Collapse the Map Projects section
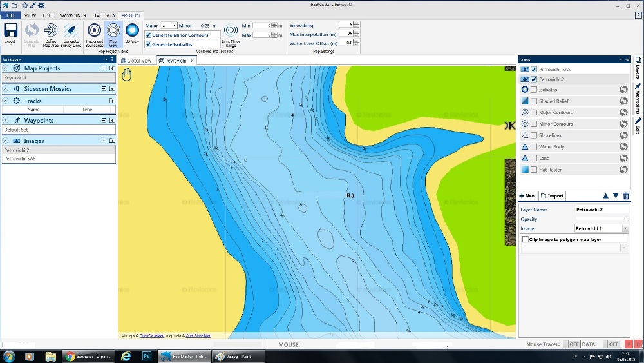The height and width of the screenshot is (363, 644). point(6,68)
